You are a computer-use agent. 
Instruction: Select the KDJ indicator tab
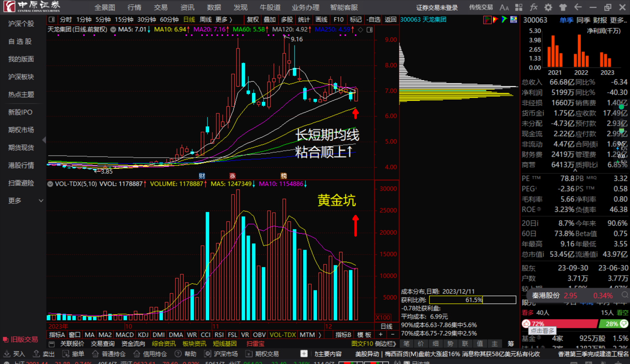(143, 335)
